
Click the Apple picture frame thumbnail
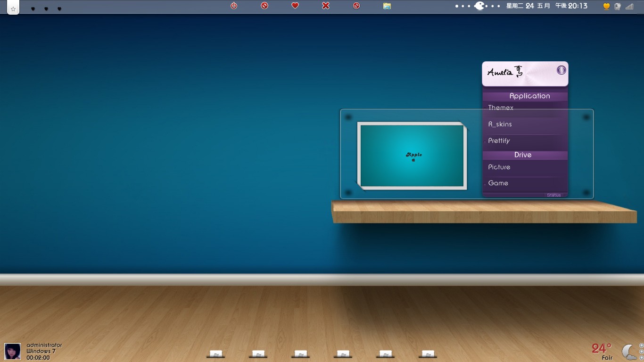click(x=412, y=156)
